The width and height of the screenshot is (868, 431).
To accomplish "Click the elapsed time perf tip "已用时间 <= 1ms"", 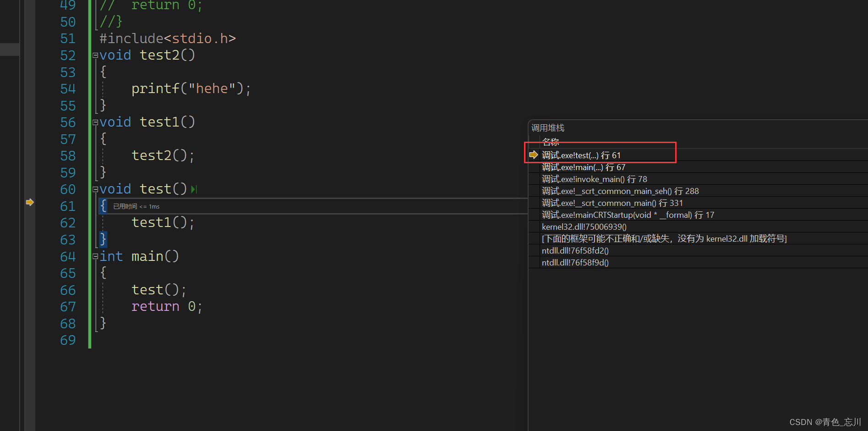I will [136, 207].
